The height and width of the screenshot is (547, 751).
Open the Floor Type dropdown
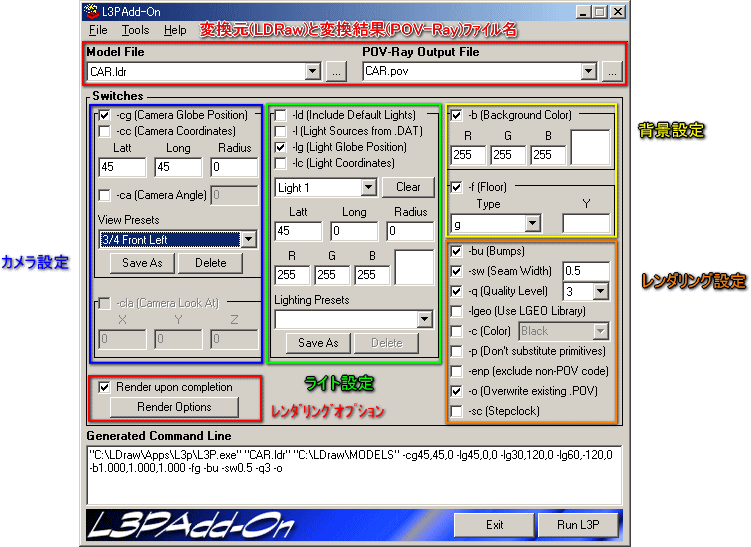[x=532, y=223]
